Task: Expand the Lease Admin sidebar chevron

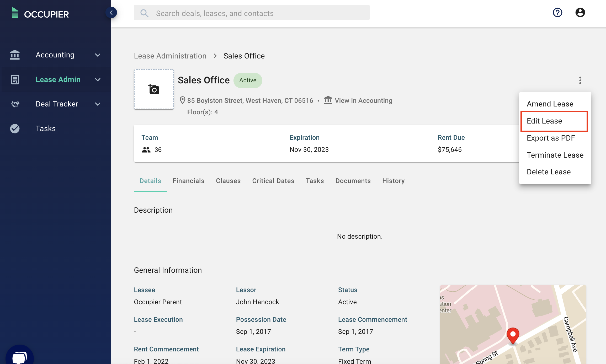Action: point(98,80)
